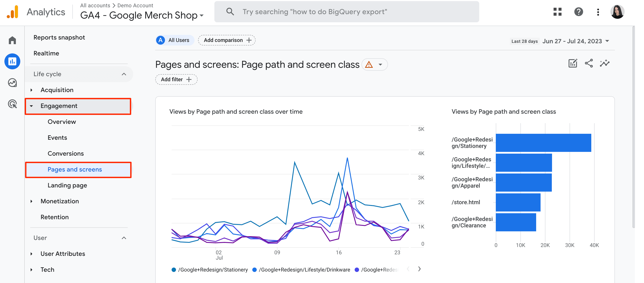Open the Advertising icon in left rail

(x=12, y=104)
